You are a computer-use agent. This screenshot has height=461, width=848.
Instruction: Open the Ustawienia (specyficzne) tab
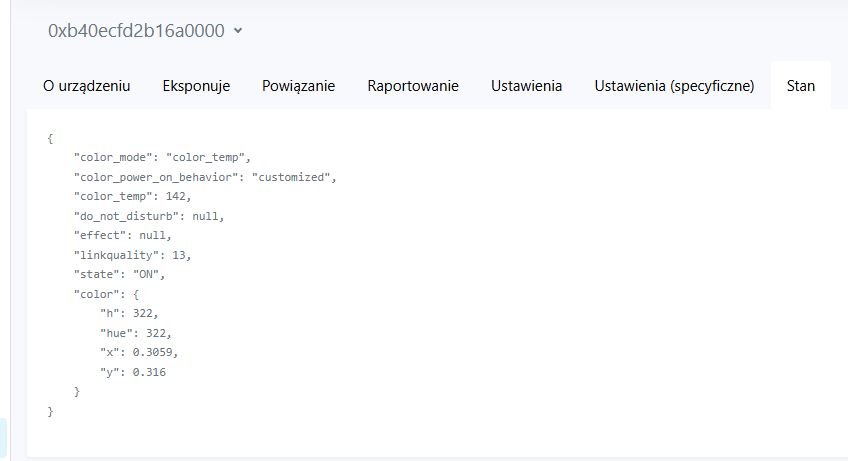674,86
